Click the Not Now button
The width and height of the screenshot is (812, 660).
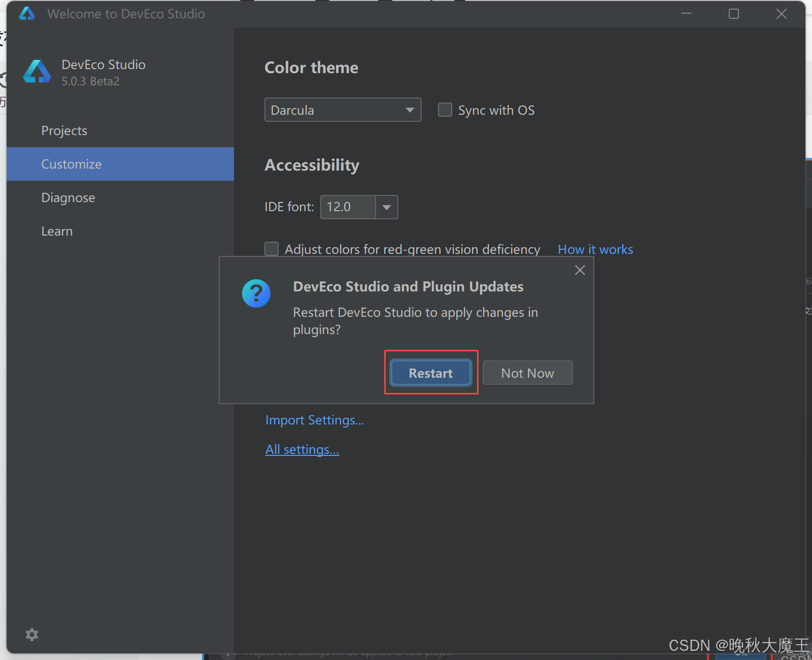point(527,373)
